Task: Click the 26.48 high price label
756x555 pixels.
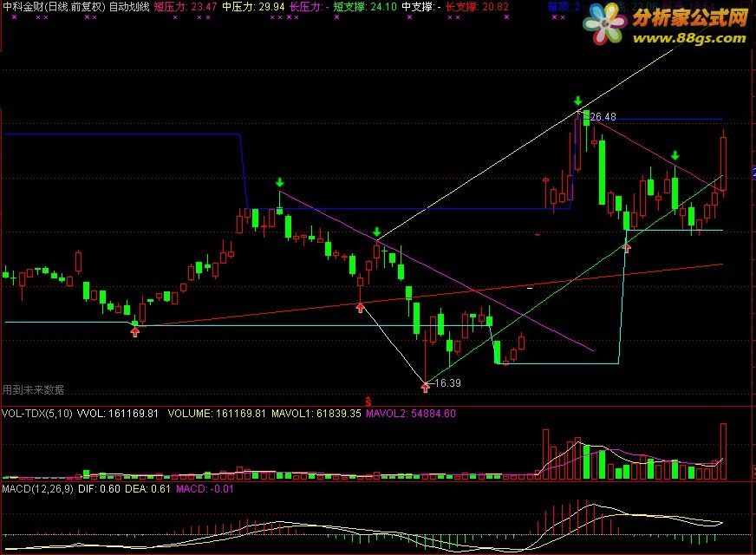Action: coord(603,117)
